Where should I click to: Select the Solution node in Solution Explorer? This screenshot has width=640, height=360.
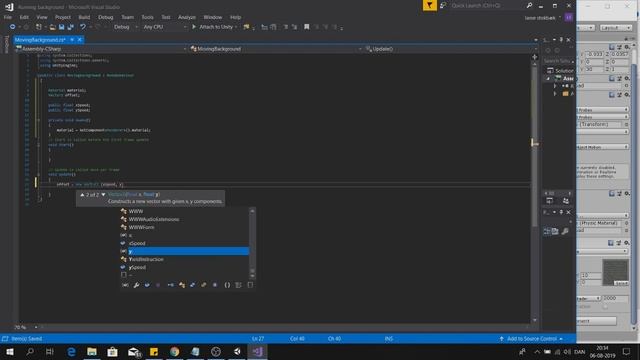point(561,71)
